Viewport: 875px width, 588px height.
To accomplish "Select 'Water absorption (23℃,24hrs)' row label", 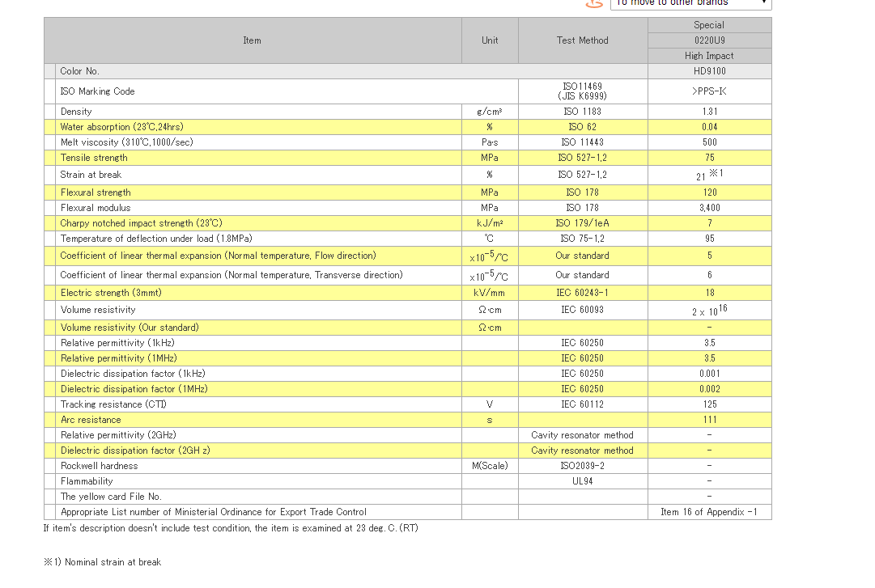I will (x=121, y=127).
